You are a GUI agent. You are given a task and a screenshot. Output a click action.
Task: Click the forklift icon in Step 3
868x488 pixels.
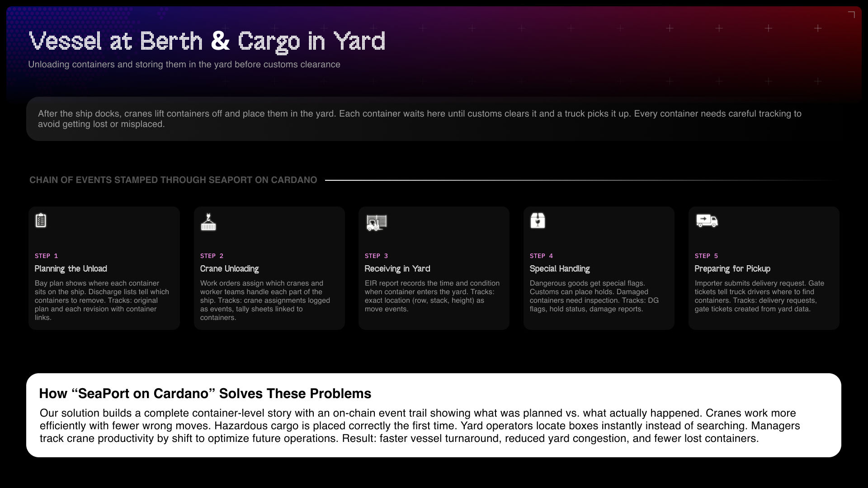coord(376,222)
